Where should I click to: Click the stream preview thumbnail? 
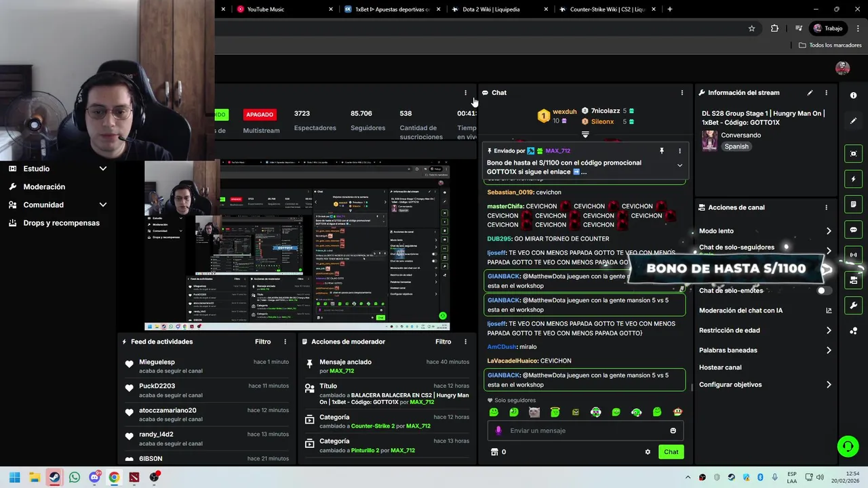pyautogui.click(x=297, y=245)
